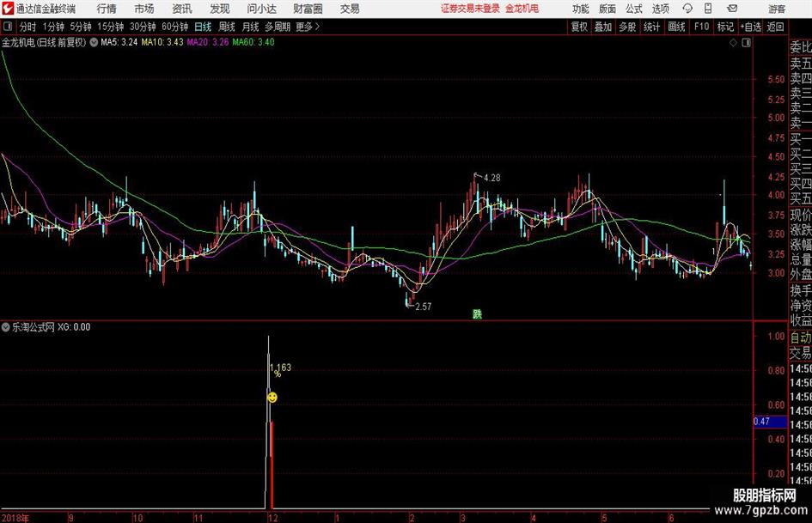Open the mail envelope icon
This screenshot has height=523, width=812.
pyautogui.click(x=732, y=9)
